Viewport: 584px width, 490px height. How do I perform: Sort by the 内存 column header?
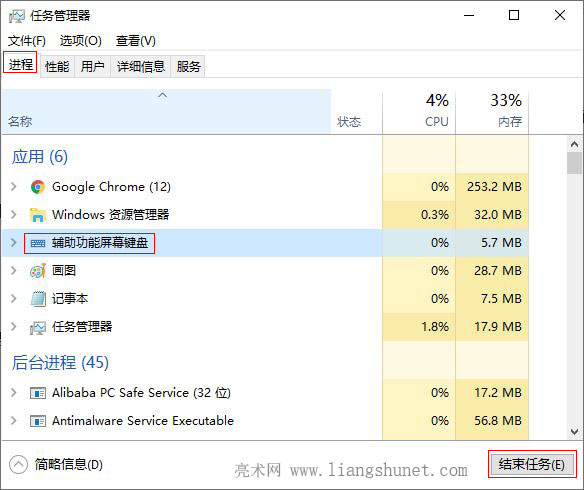[492, 111]
